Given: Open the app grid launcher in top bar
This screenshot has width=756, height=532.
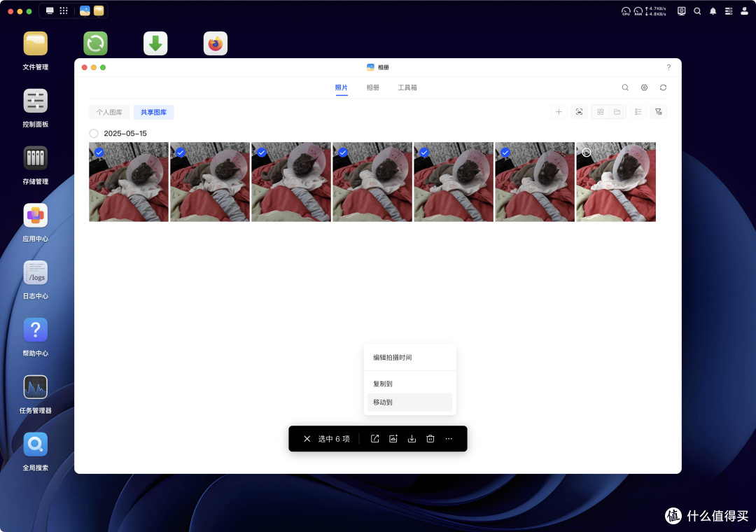Looking at the screenshot, I should (x=64, y=10).
